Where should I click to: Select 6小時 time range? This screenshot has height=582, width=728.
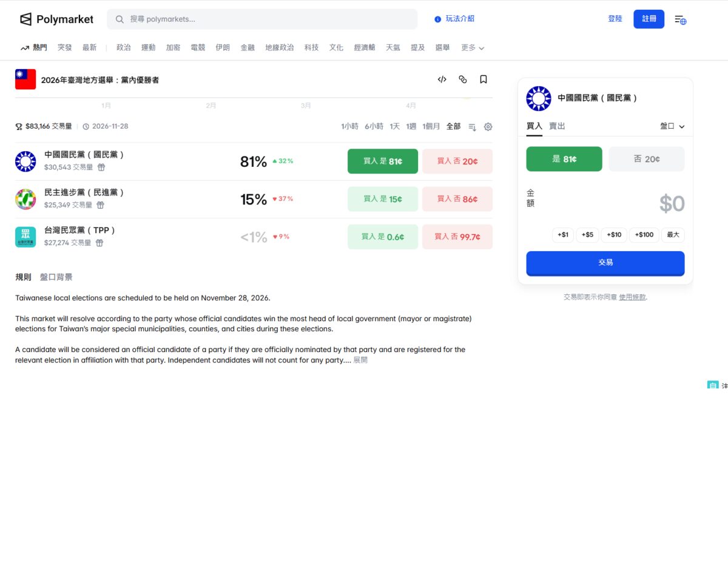coord(374,126)
